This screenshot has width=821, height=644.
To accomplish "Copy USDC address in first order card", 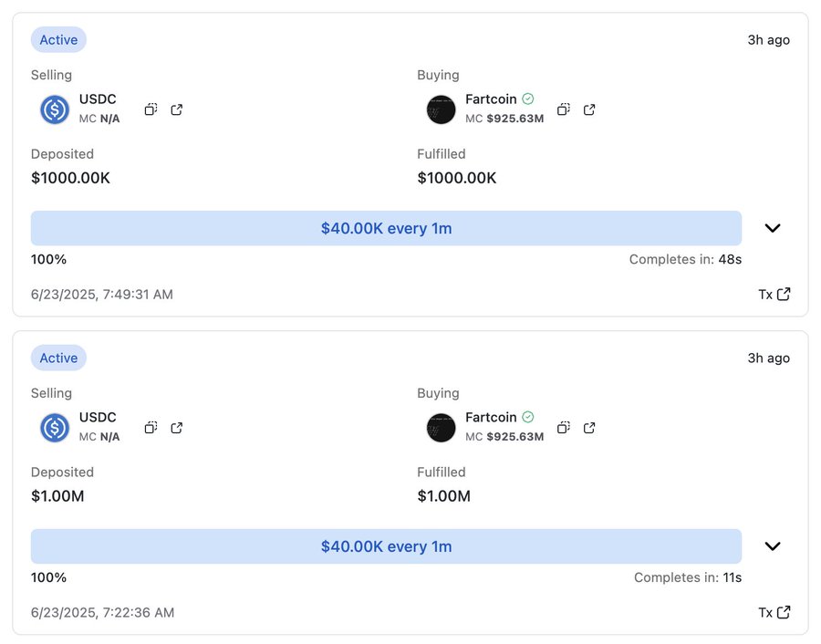I will tap(151, 109).
